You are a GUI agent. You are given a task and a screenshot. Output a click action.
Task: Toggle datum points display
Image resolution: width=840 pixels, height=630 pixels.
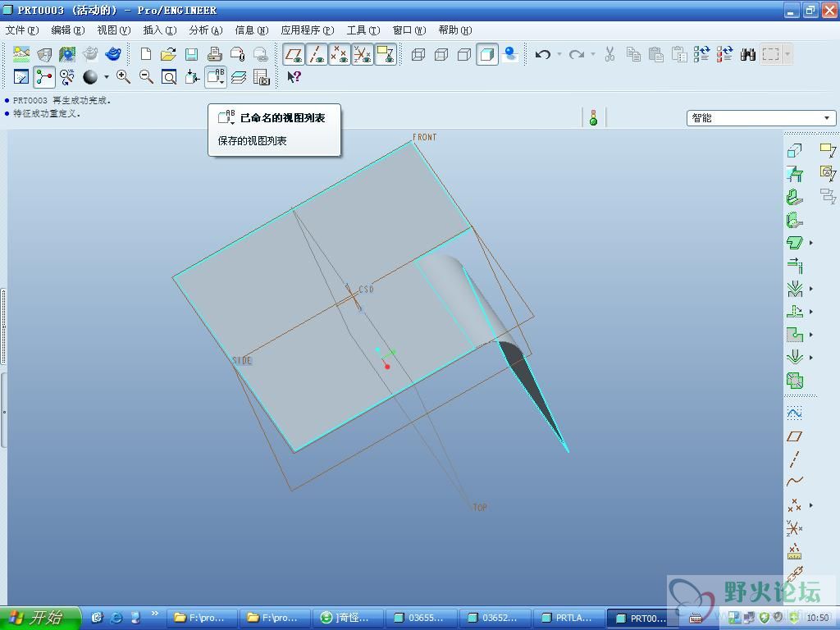(340, 54)
